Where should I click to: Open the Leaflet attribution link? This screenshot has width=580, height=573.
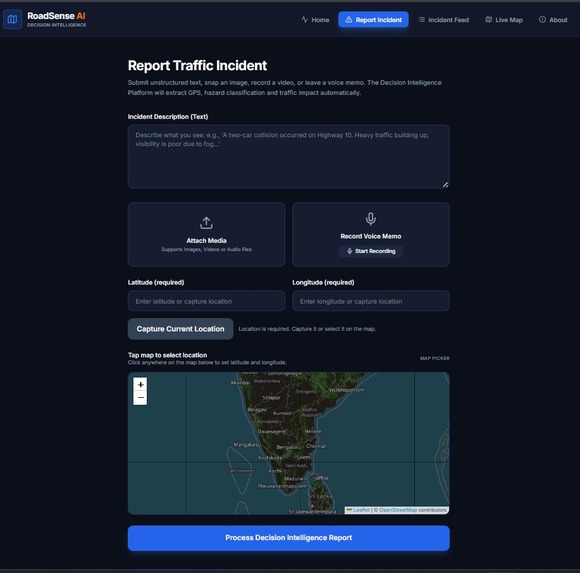click(x=361, y=510)
